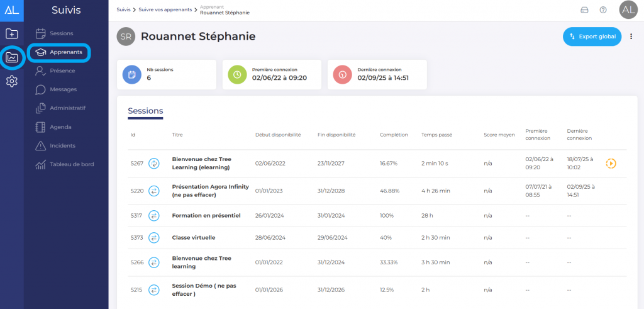Click the AL logo in top-left corner

coord(12,10)
